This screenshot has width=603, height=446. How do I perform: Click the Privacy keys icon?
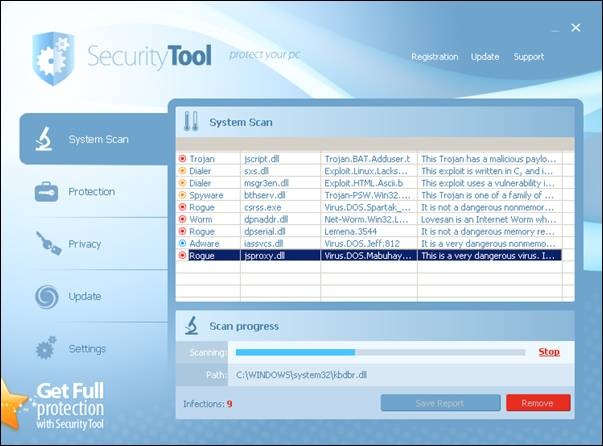click(49, 243)
